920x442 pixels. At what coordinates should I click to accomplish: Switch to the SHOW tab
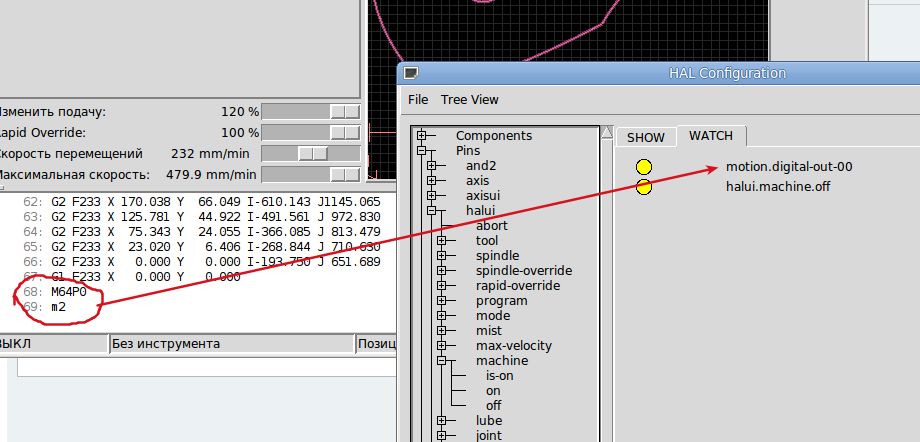coord(645,137)
